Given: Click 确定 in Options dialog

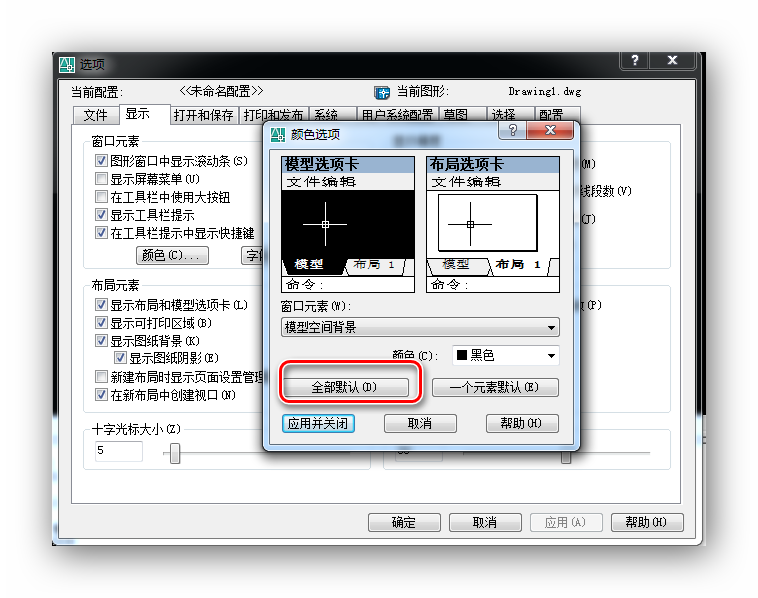Looking at the screenshot, I should pyautogui.click(x=404, y=523).
